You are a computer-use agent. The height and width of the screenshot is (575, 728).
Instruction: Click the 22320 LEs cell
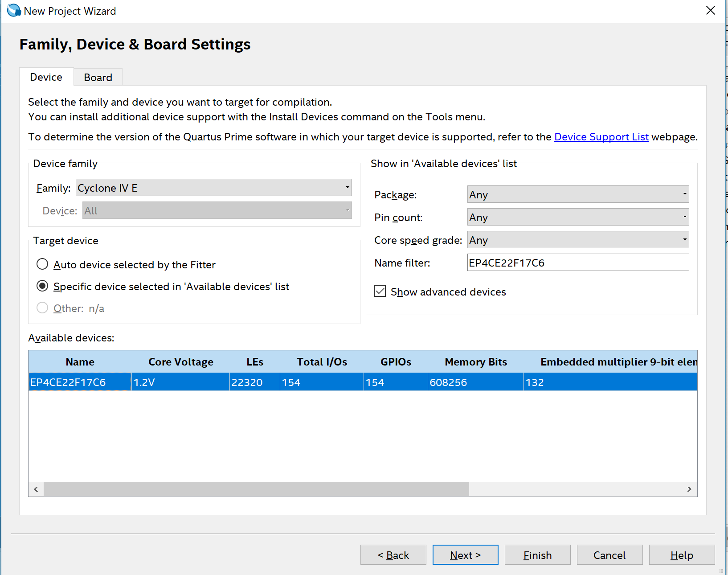click(255, 382)
